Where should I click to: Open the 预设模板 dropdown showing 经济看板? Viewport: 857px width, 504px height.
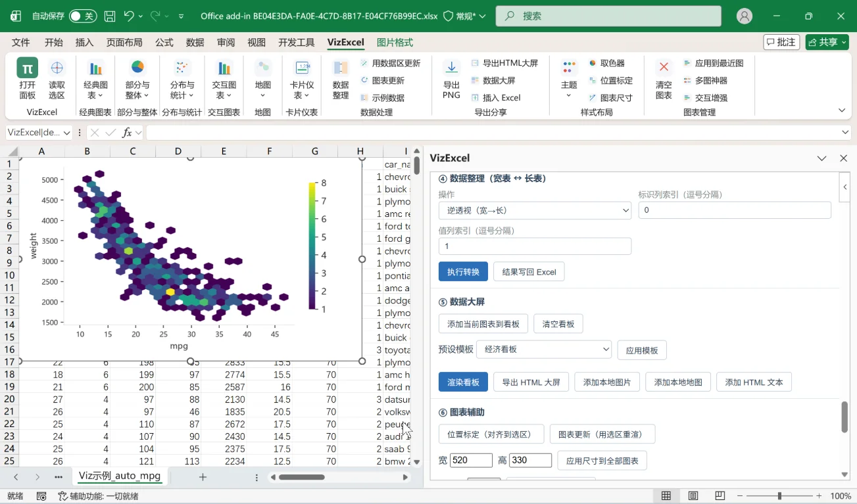pos(544,350)
